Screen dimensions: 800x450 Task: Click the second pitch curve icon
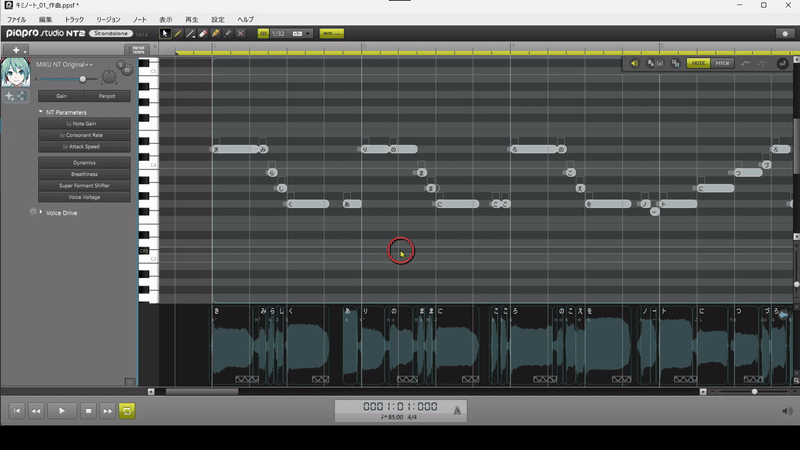click(762, 63)
